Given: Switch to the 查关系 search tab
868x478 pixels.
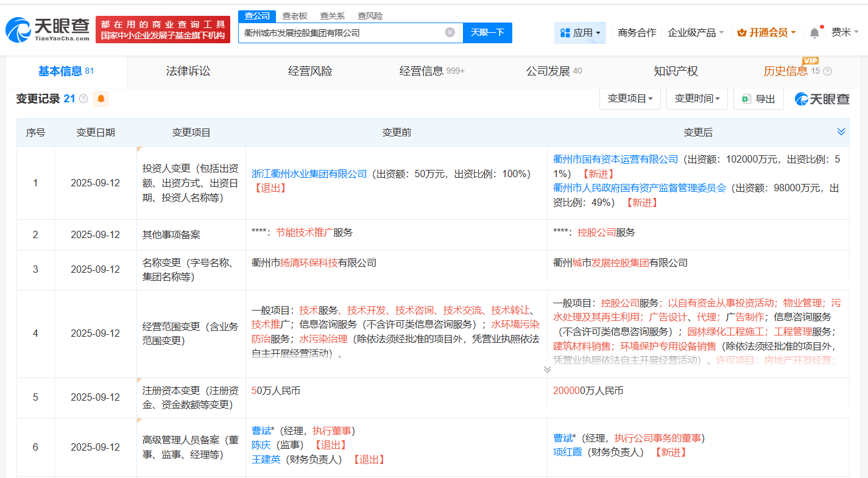Looking at the screenshot, I should pyautogui.click(x=333, y=16).
